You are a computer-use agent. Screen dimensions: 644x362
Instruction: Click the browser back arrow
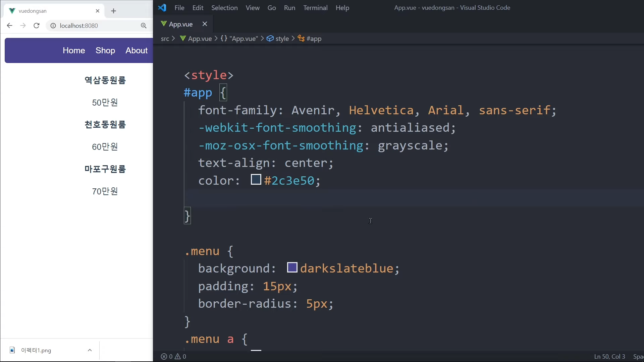pyautogui.click(x=9, y=25)
